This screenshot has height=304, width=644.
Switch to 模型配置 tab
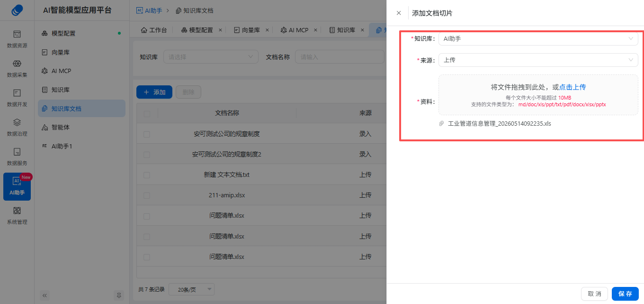click(197, 30)
